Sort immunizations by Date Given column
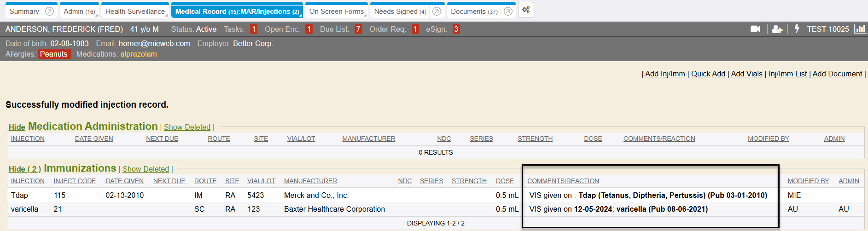 [x=124, y=181]
